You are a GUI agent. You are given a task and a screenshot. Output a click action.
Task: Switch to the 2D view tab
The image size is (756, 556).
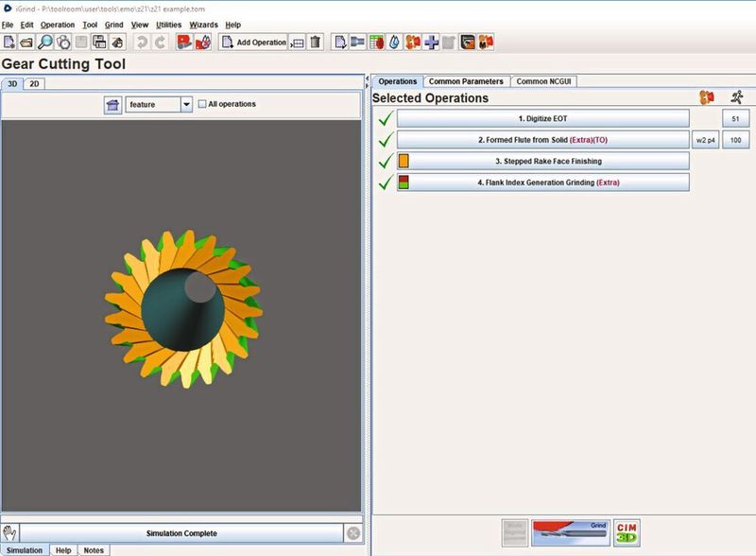click(34, 83)
